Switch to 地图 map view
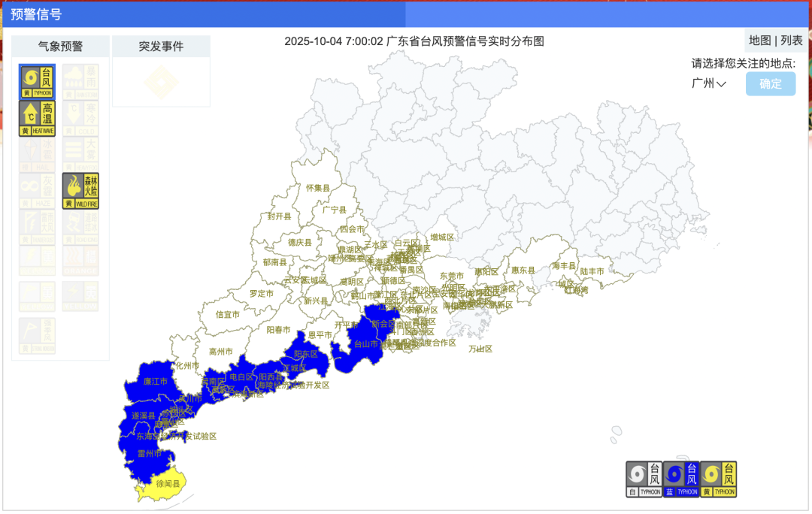This screenshot has height=514, width=812. coord(759,41)
